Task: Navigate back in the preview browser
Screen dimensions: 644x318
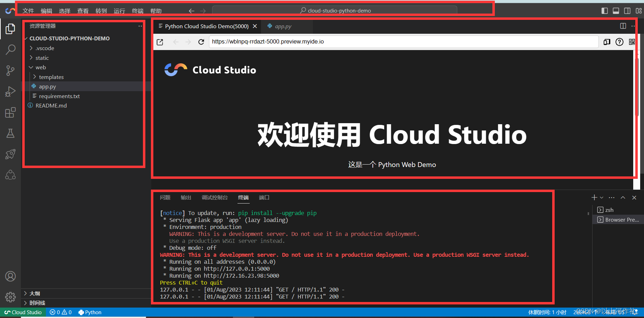Action: (176, 42)
